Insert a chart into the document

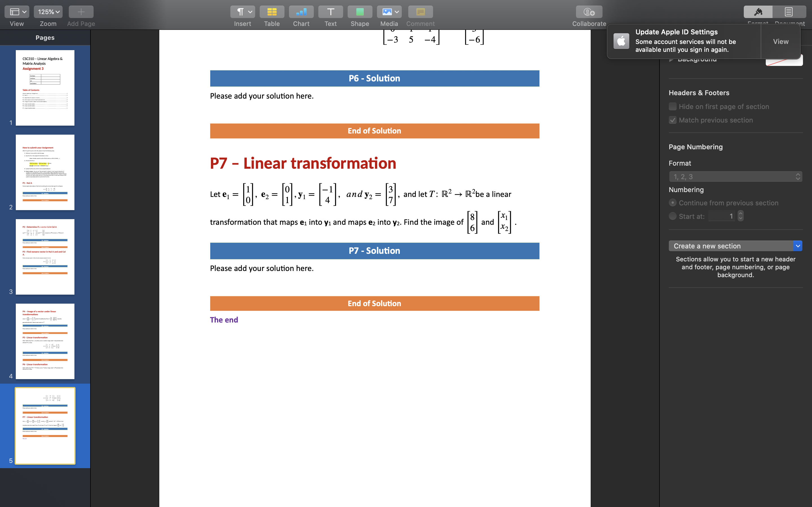pos(301,11)
